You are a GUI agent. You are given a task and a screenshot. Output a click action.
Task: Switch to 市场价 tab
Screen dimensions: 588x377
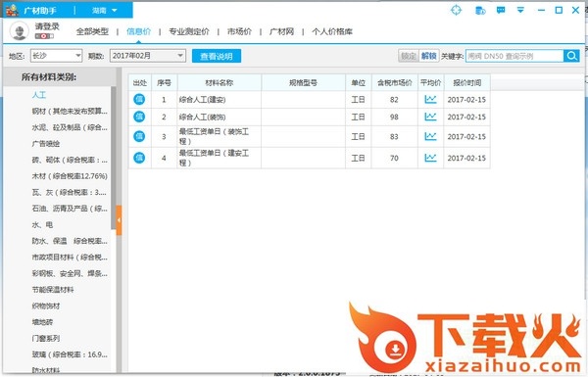tap(239, 31)
